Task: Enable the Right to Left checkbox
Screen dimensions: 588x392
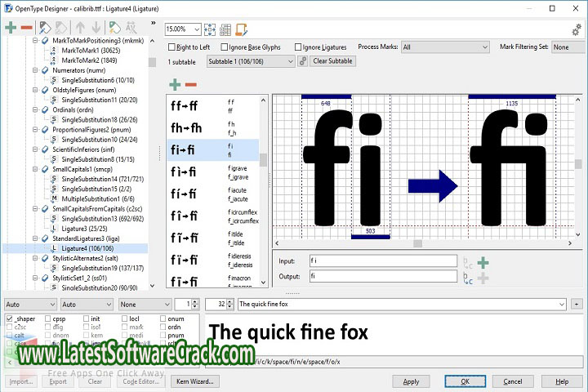Action: pyautogui.click(x=171, y=47)
